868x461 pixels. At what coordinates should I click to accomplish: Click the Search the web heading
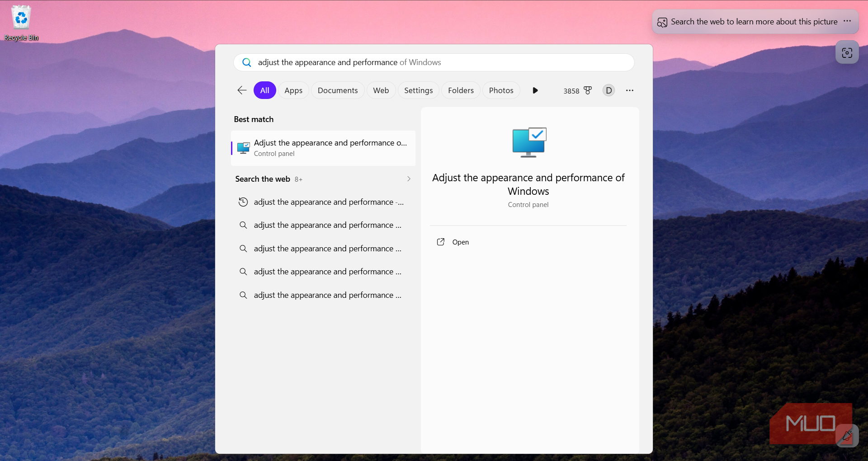263,179
